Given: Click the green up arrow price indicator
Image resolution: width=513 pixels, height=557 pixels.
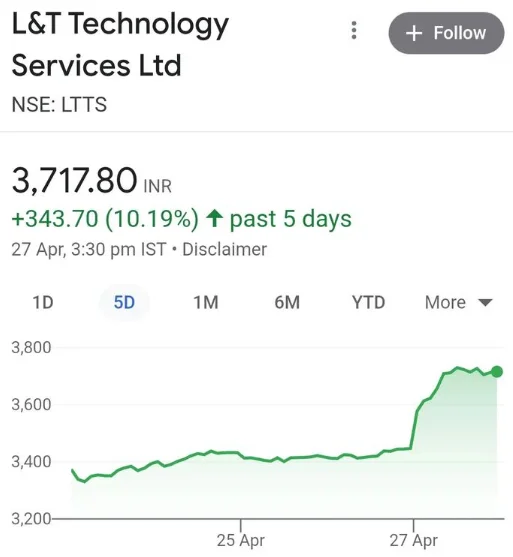Looking at the screenshot, I should [x=215, y=218].
